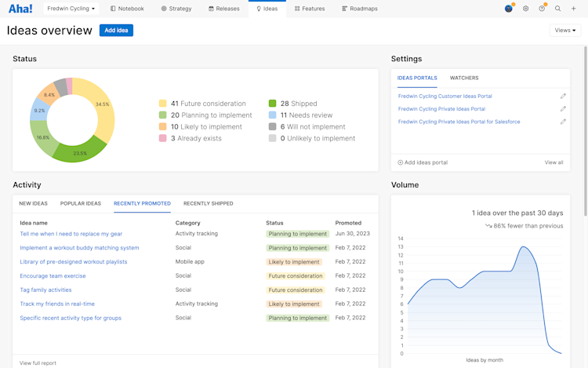The width and height of the screenshot is (588, 368).
Task: Open the Fredwin Cycling workspace dropdown
Action: (x=71, y=9)
